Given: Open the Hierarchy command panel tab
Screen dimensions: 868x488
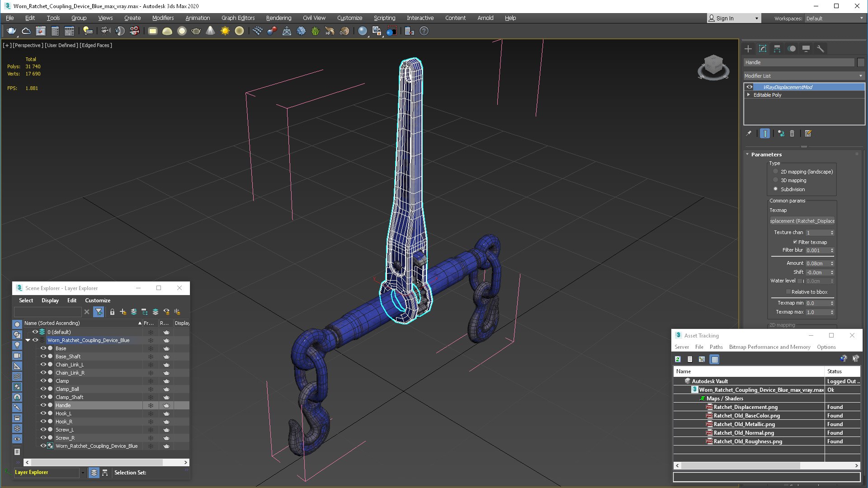Looking at the screenshot, I should tap(777, 49).
